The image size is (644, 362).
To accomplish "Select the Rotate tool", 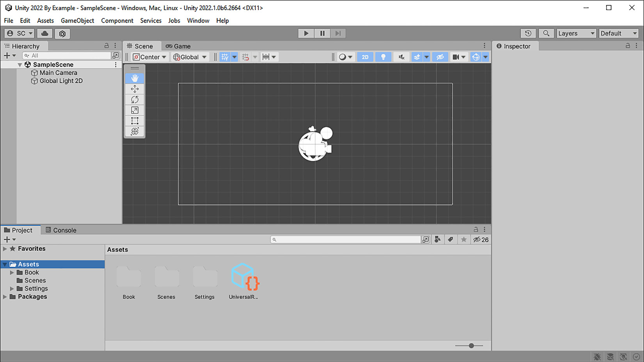I will click(x=135, y=99).
